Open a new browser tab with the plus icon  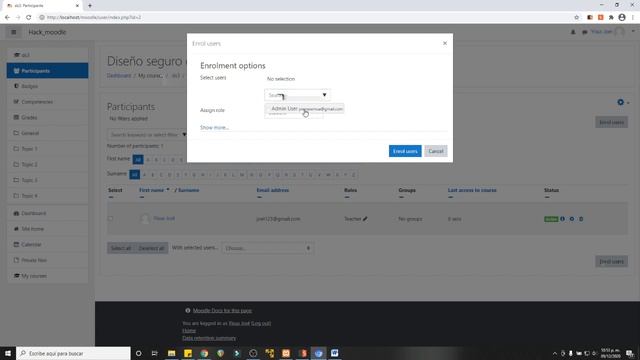point(90,6)
